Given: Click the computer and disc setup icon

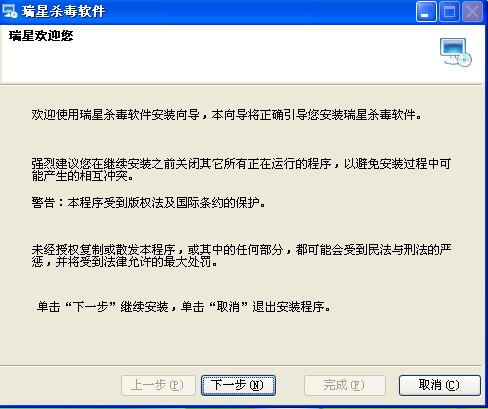Looking at the screenshot, I should [x=455, y=52].
